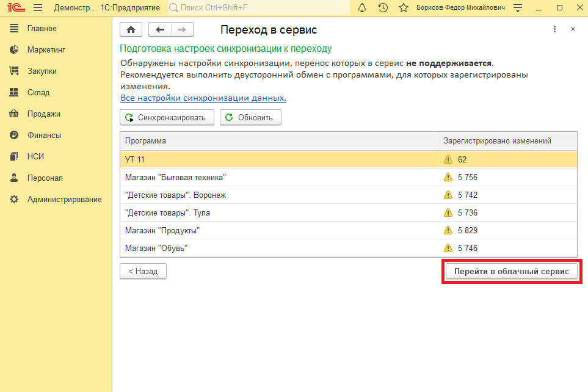Open the hamburger main menu
This screenshot has width=588, height=392.
click(38, 7)
